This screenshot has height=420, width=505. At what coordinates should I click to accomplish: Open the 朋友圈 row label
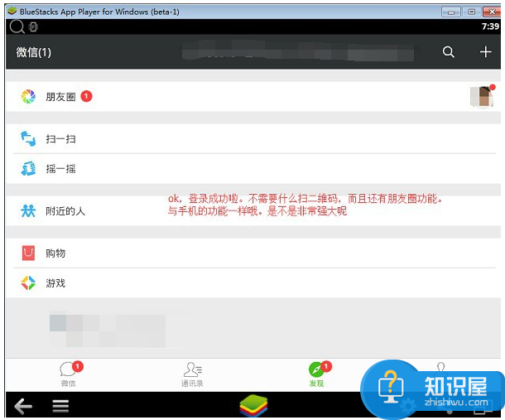coord(60,97)
